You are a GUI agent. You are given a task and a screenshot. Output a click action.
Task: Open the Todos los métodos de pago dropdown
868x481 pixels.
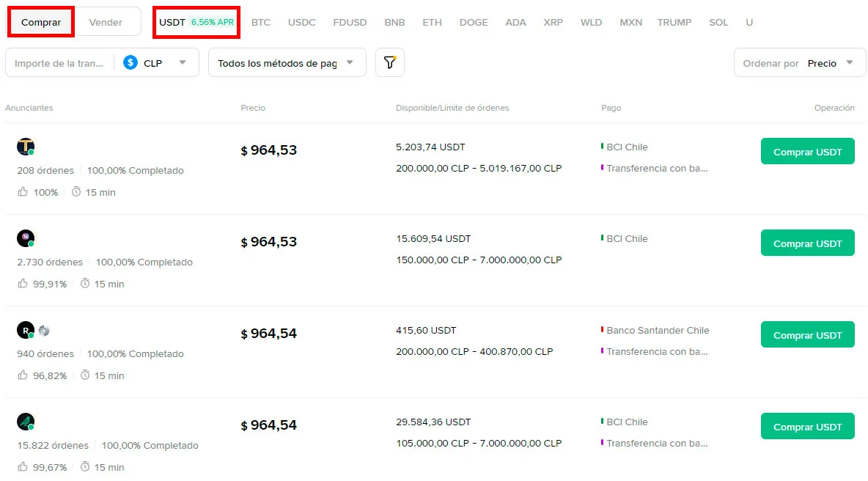pyautogui.click(x=287, y=62)
